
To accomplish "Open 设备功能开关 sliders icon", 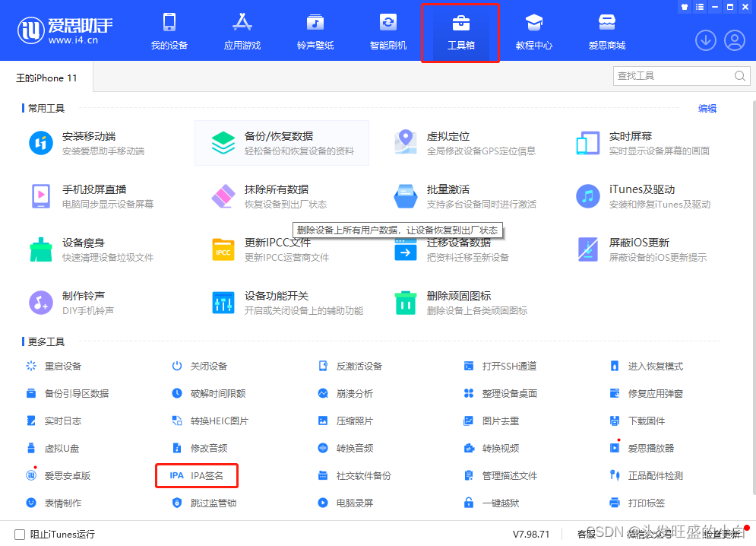I will pyautogui.click(x=223, y=302).
